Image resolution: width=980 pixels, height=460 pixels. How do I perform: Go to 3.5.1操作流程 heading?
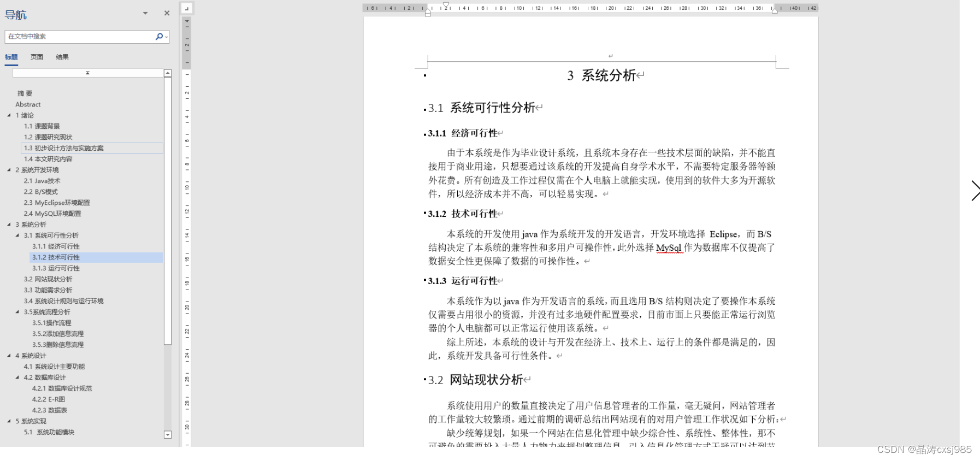51,323
